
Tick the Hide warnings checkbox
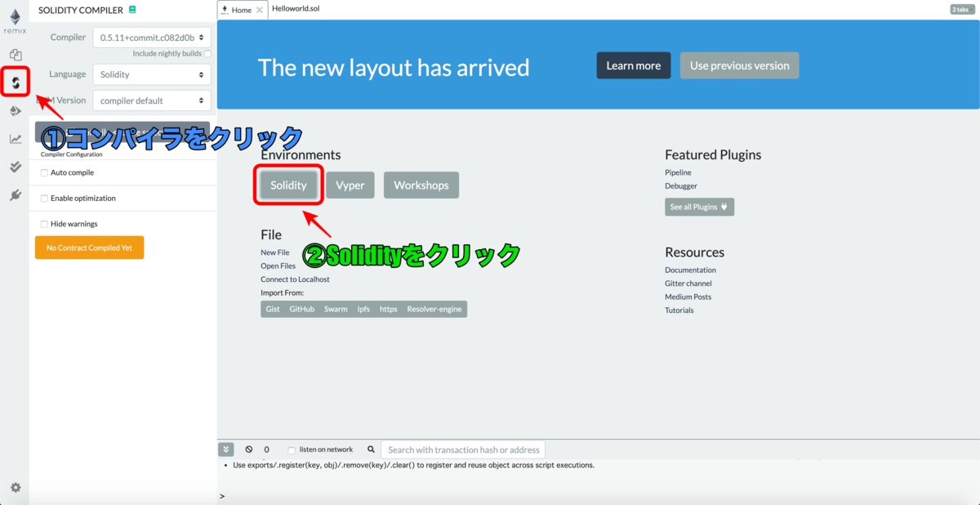click(x=44, y=224)
